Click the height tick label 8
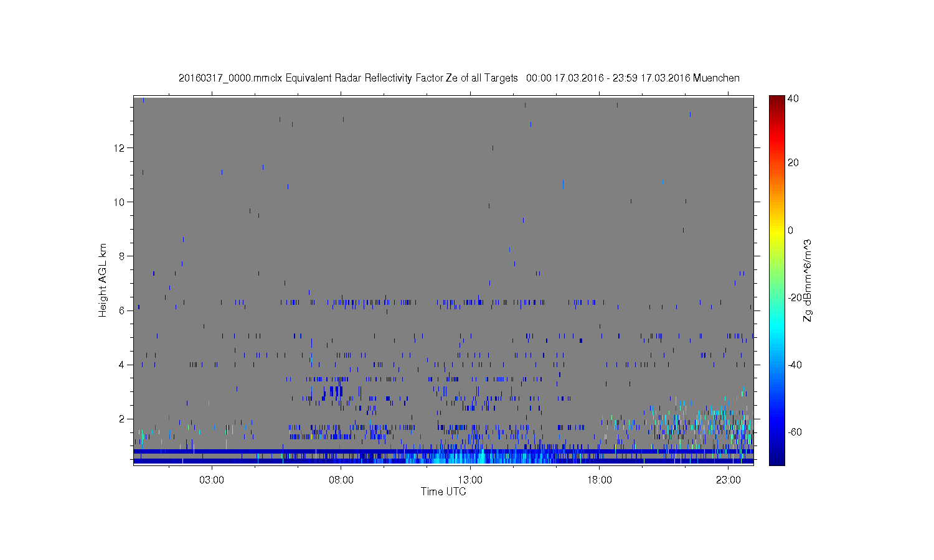 (x=122, y=256)
